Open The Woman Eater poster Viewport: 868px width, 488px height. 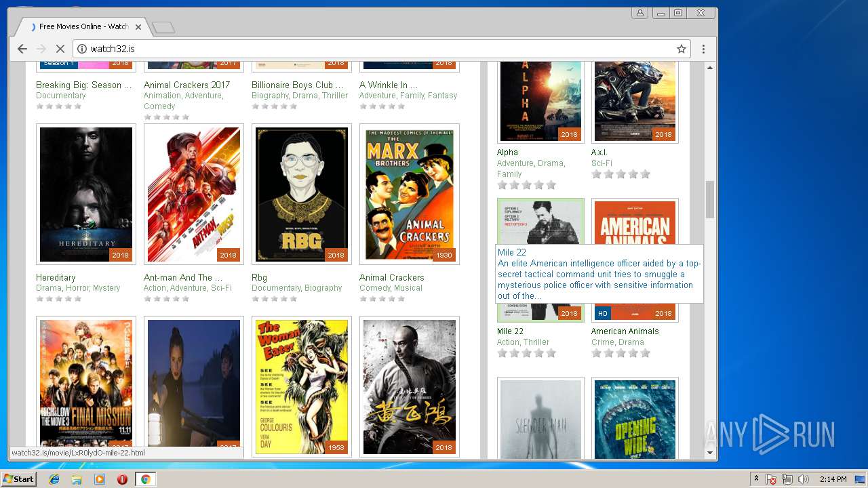[302, 386]
